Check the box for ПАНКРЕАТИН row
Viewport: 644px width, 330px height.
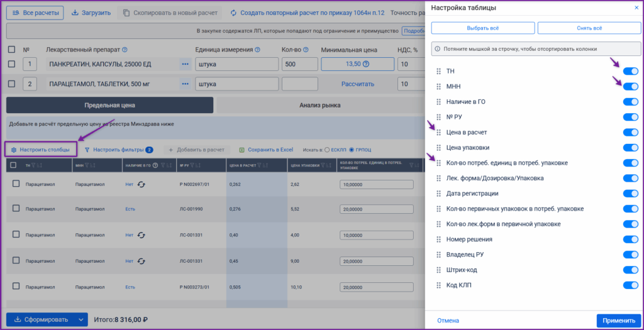point(12,64)
